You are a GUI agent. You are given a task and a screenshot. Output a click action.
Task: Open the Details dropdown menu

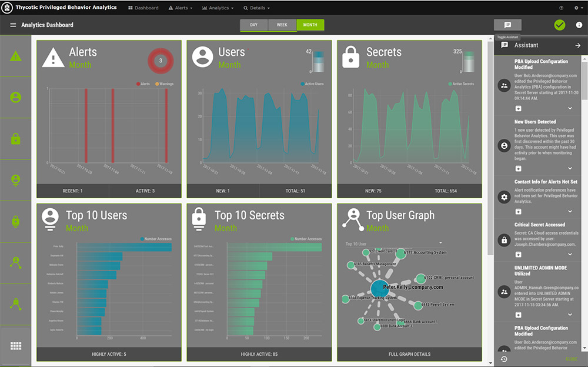click(x=256, y=8)
